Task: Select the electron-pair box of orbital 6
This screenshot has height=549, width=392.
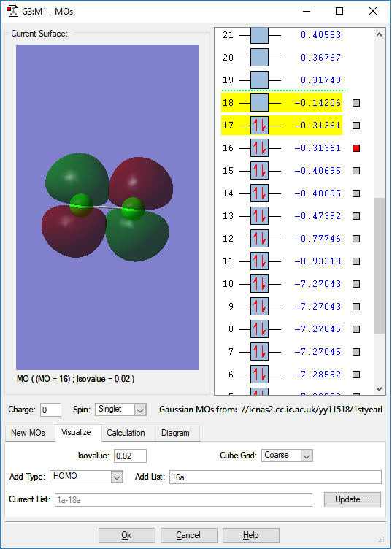Action: pos(259,375)
